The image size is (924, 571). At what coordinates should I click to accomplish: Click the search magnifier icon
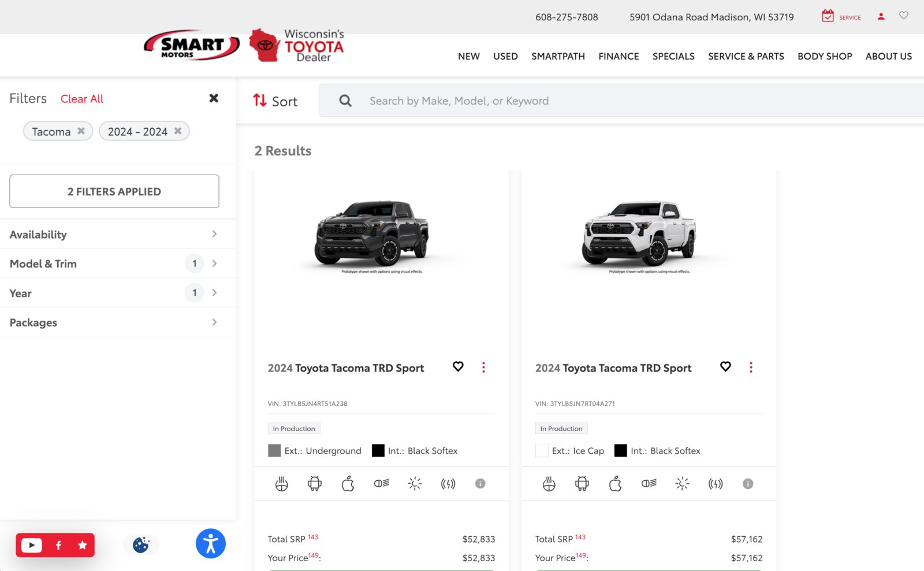(345, 101)
